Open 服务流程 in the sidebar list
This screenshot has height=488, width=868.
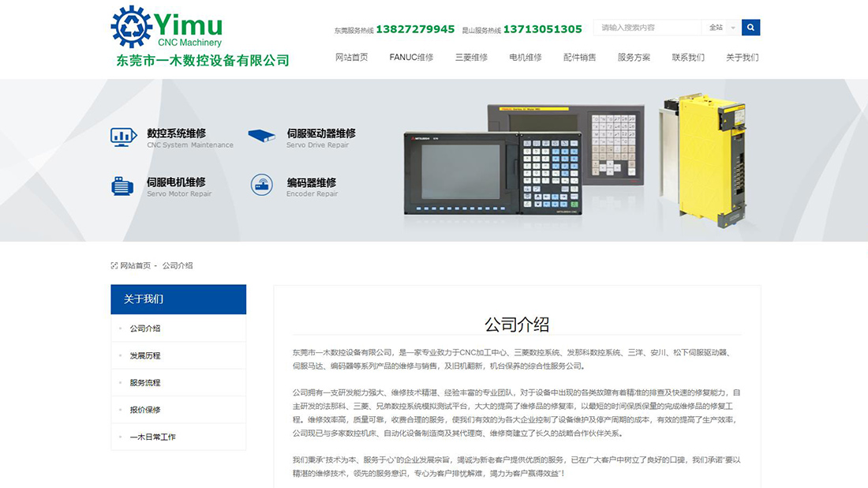coord(145,383)
